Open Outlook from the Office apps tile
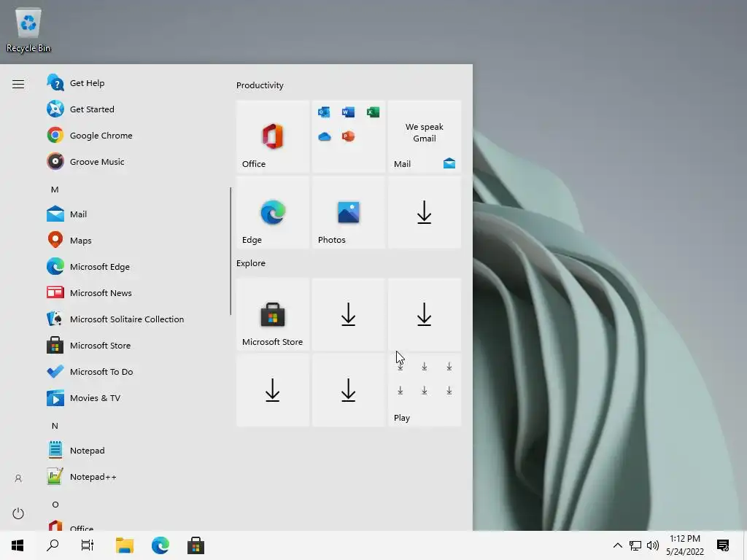 tap(324, 112)
